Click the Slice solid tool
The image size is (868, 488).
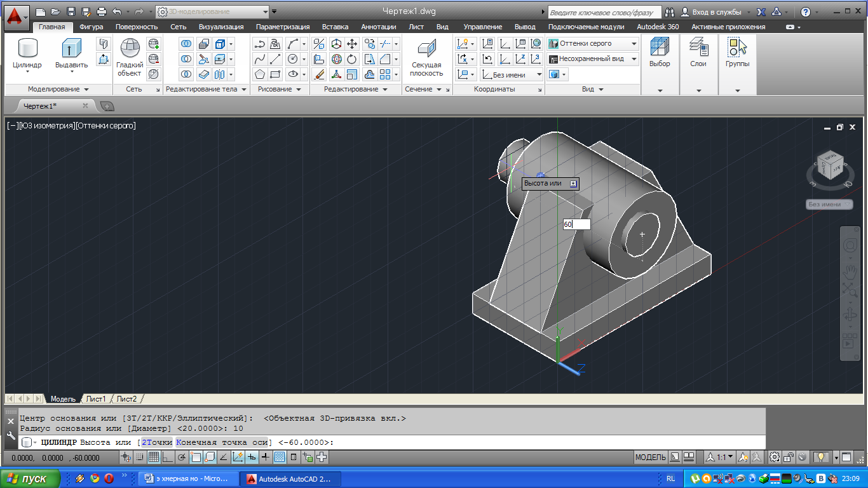pos(204,59)
